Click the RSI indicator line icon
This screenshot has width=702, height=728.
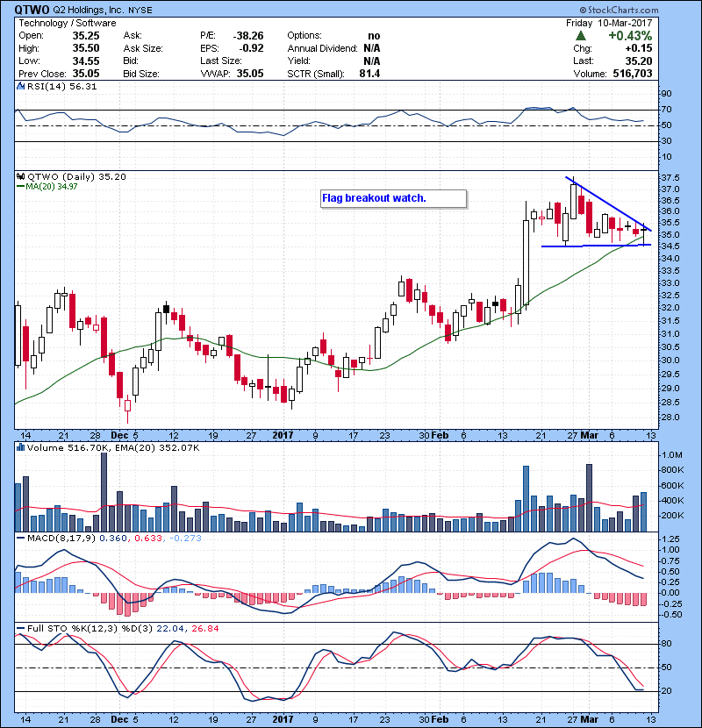(x=20, y=86)
